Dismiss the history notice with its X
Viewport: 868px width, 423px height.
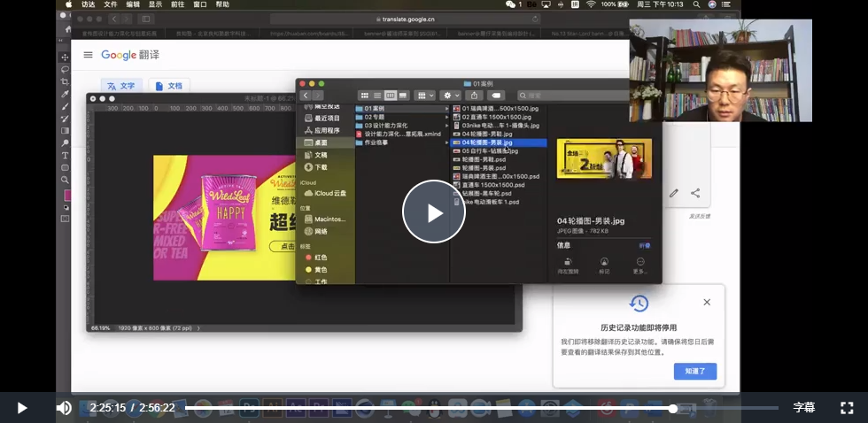click(707, 303)
